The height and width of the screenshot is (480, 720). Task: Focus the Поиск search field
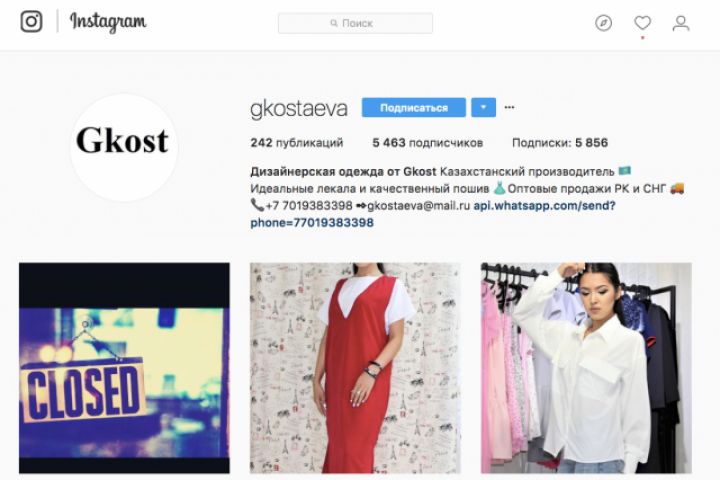(x=355, y=23)
